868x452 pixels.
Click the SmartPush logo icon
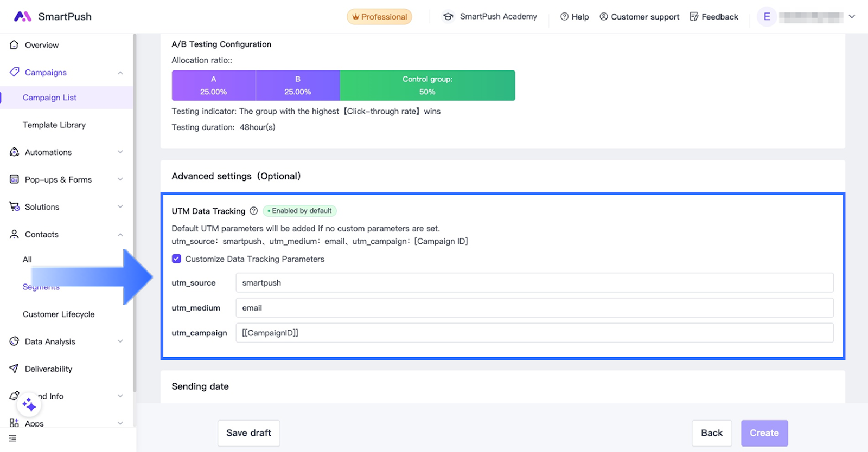(x=22, y=16)
